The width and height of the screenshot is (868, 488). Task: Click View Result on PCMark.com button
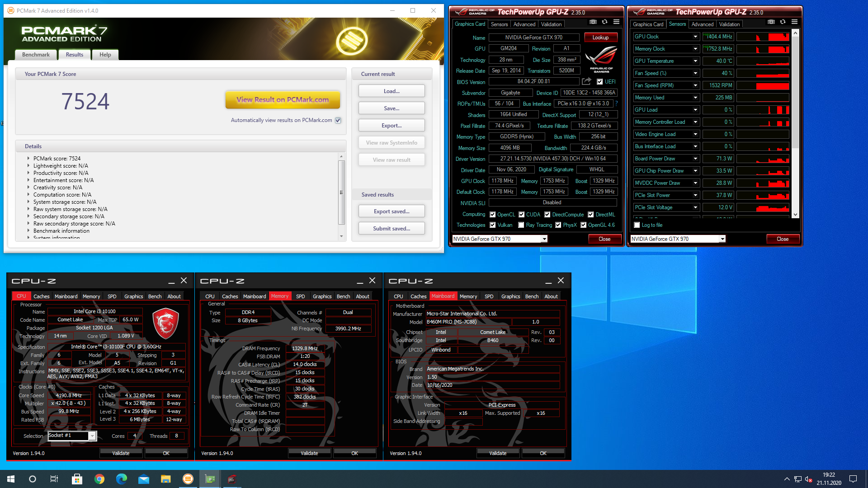pyautogui.click(x=283, y=100)
